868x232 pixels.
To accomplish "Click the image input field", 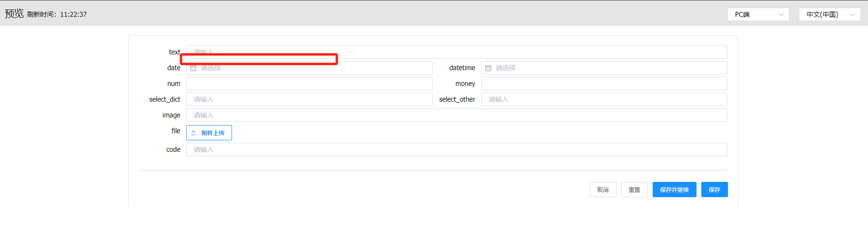I will 456,115.
